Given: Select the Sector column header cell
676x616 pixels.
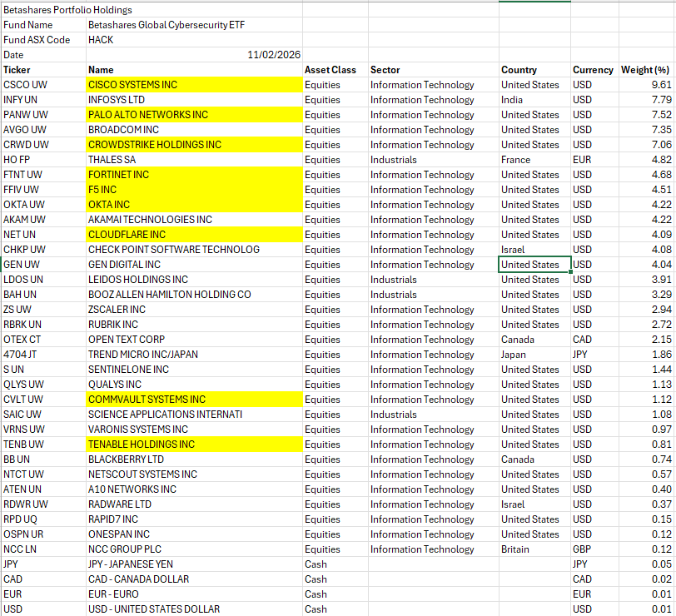Looking at the screenshot, I should click(433, 70).
